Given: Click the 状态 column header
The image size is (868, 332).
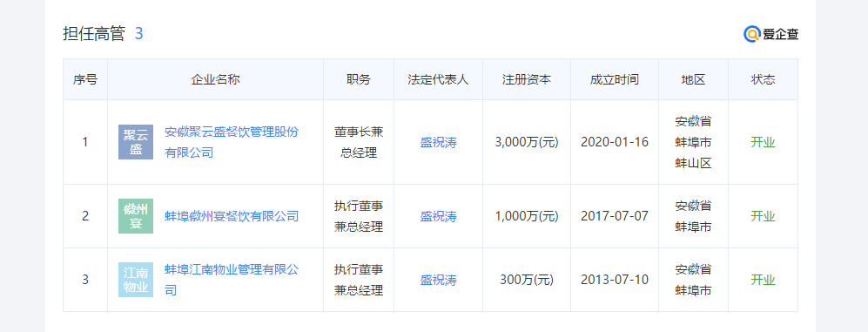Looking at the screenshot, I should (763, 79).
